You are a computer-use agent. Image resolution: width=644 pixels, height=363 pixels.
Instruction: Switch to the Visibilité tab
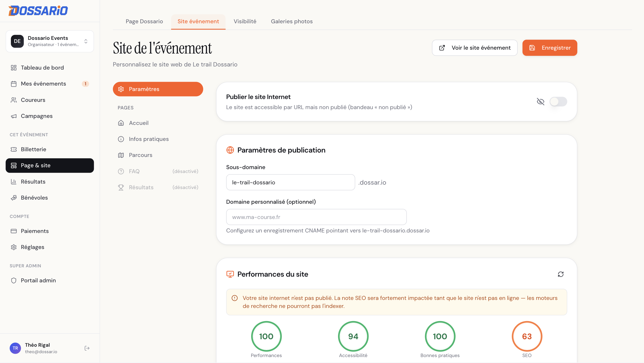coord(245,21)
